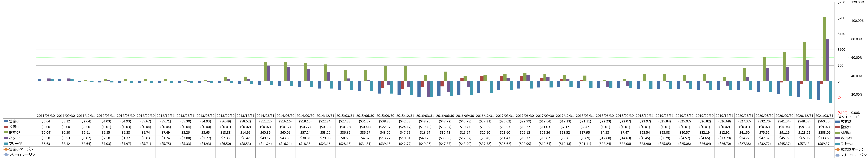Click the $91.16 cell under 2020/09/30
Screen dimensions: 868x158
[784, 132]
